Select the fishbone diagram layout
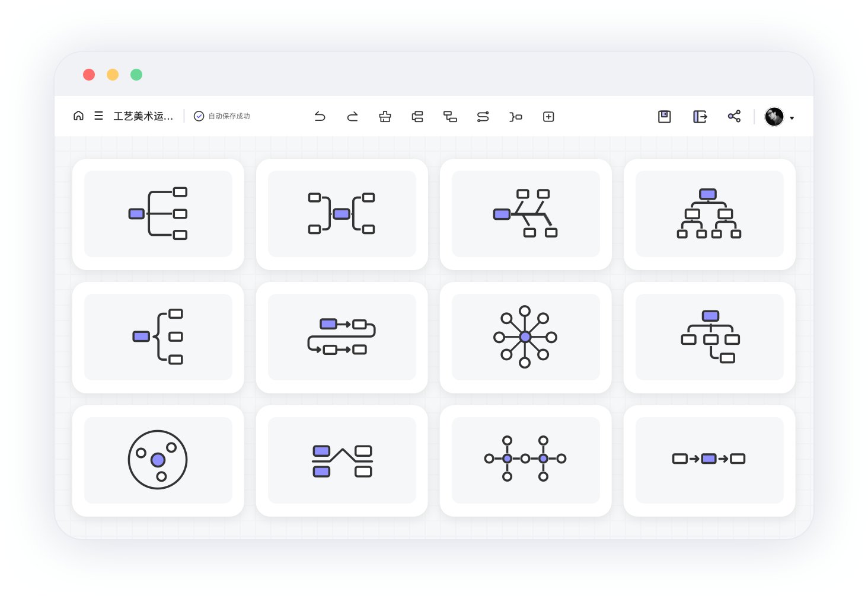Image resolution: width=868 pixels, height=596 pixels. [x=525, y=214]
